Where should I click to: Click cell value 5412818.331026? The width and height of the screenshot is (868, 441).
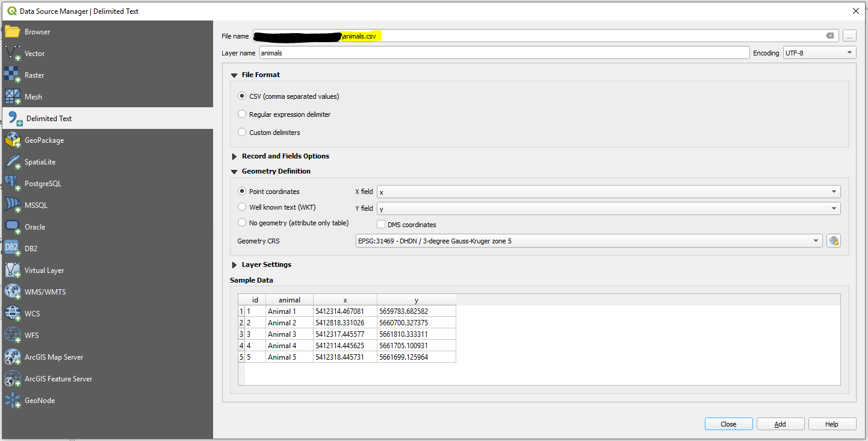click(x=346, y=323)
